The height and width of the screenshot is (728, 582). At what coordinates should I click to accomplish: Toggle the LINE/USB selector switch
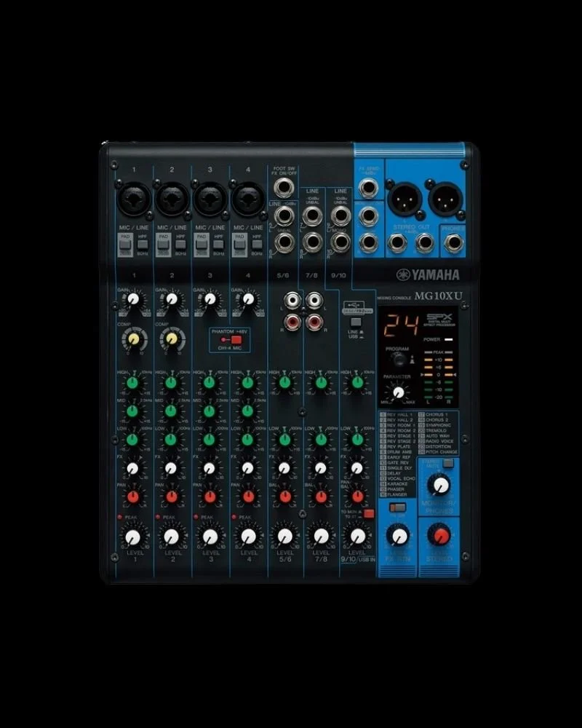357,323
